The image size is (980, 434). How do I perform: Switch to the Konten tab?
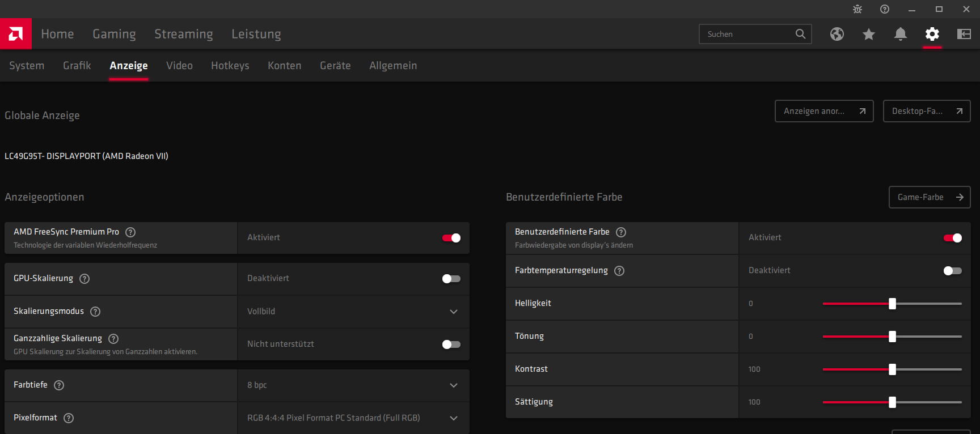coord(285,66)
